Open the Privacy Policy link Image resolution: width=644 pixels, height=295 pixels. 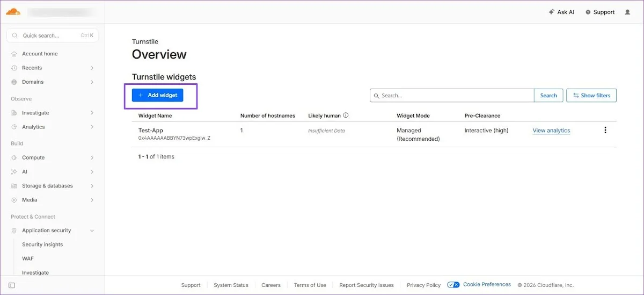[x=423, y=285]
